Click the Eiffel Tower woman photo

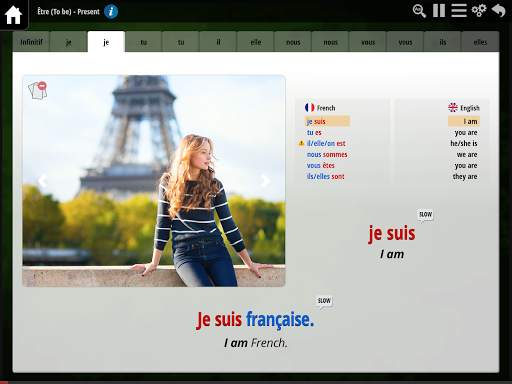pyautogui.click(x=154, y=181)
